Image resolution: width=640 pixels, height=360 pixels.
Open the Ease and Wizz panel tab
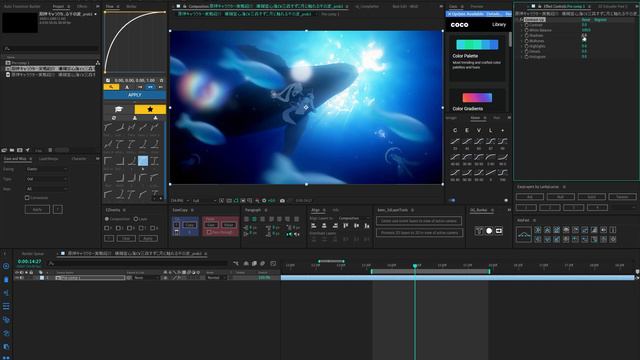[15, 159]
